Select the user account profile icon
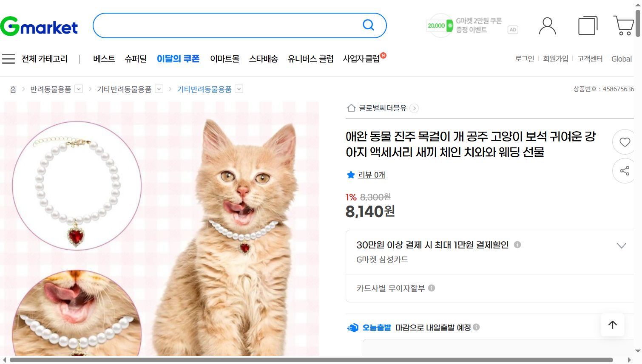The width and height of the screenshot is (642, 364). 547,25
